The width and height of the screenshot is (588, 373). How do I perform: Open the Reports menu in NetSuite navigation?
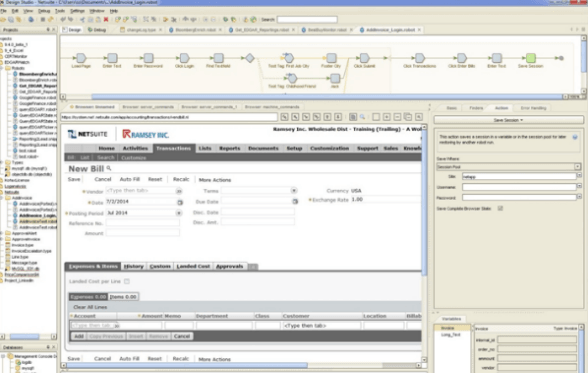[230, 148]
